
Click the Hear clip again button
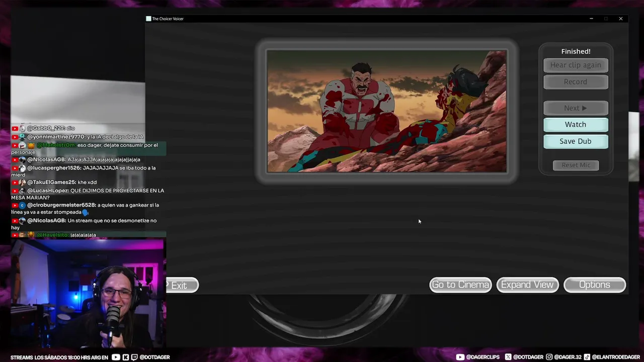[x=576, y=65]
